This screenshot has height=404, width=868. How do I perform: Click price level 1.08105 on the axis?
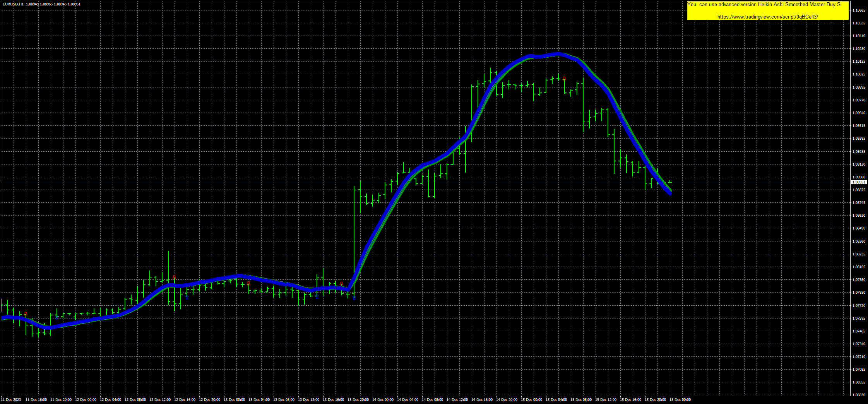[859, 267]
